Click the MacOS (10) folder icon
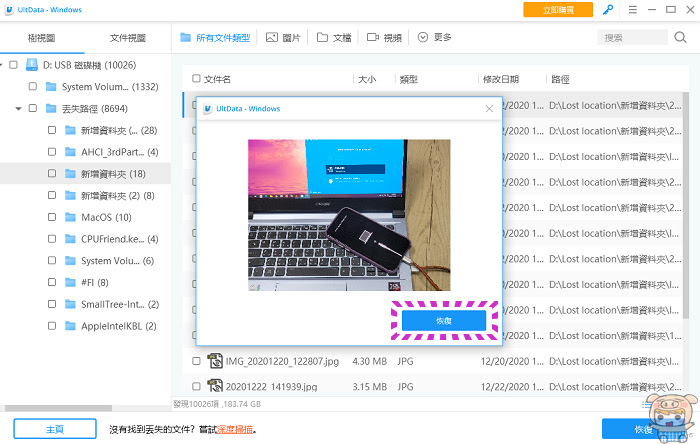700x444 pixels. click(71, 217)
